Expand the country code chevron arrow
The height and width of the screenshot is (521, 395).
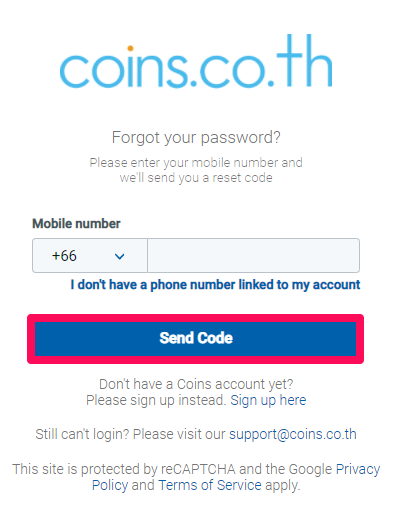119,256
